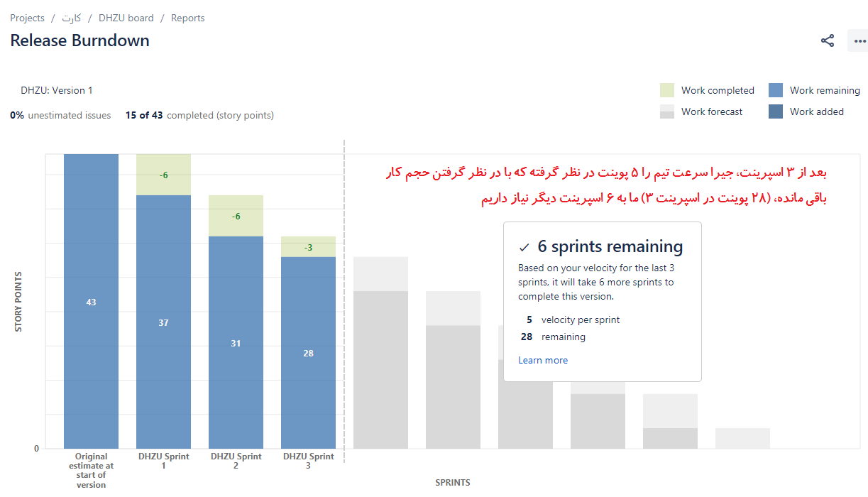Click the checkmark icon beside sprints remaining
The width and height of the screenshot is (868, 497).
coord(524,247)
